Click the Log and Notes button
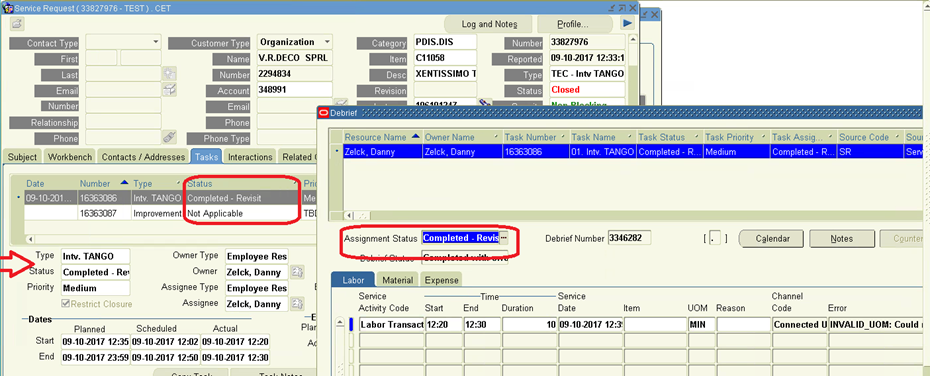This screenshot has width=930, height=376. tap(489, 24)
